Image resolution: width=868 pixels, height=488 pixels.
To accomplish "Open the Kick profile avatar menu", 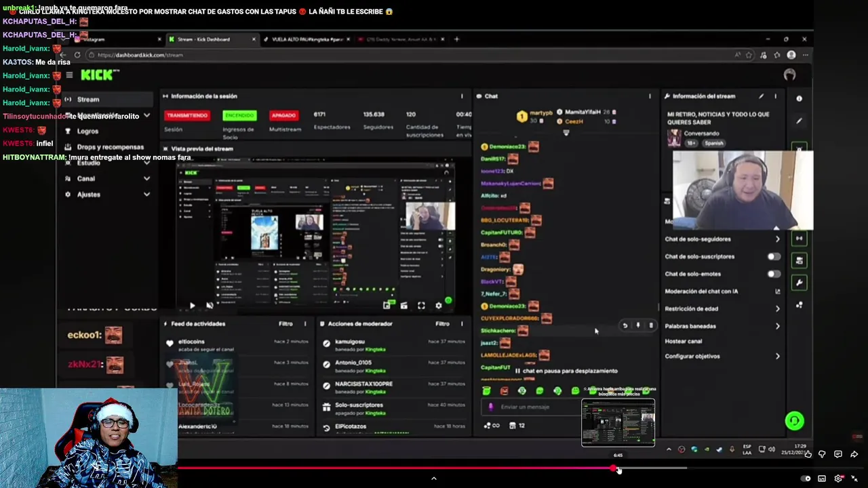I will pos(789,75).
